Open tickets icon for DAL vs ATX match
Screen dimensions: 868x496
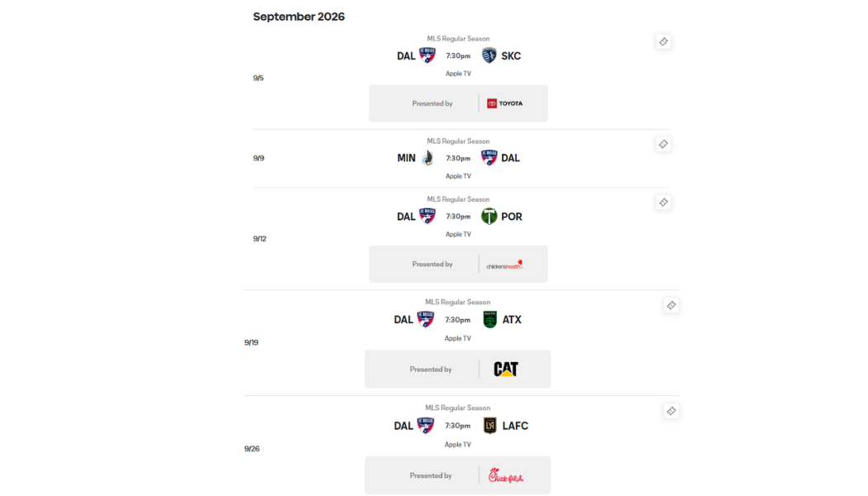pos(671,305)
